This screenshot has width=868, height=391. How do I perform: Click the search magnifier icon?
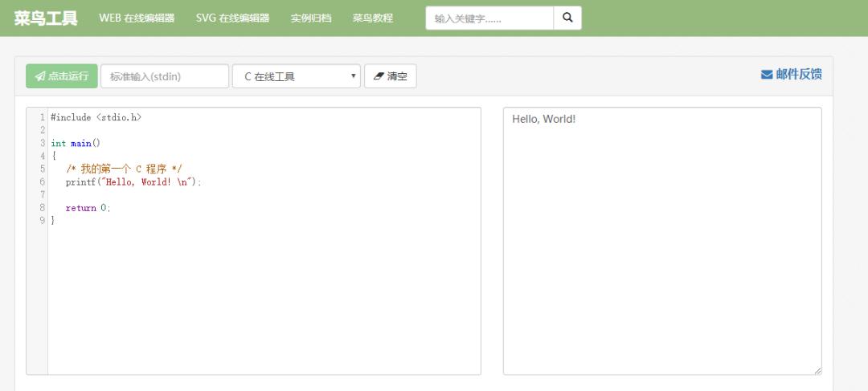click(x=567, y=18)
